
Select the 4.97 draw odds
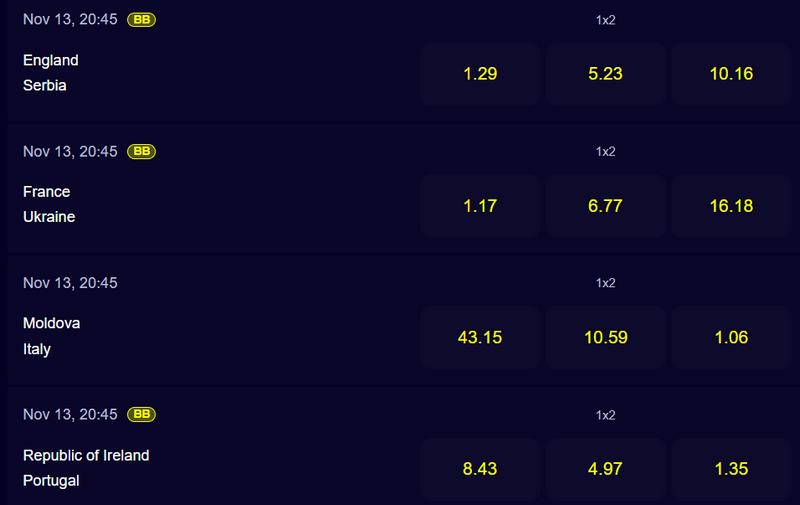tap(606, 469)
